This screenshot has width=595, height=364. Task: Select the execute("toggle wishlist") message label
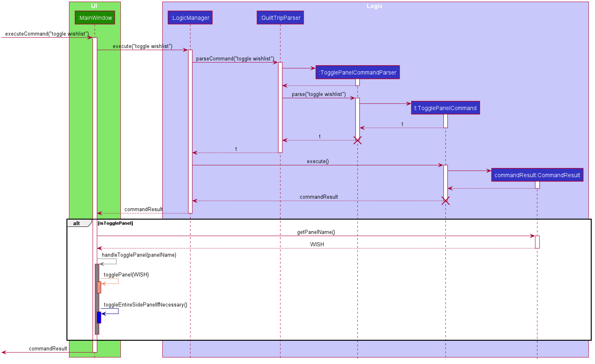142,46
